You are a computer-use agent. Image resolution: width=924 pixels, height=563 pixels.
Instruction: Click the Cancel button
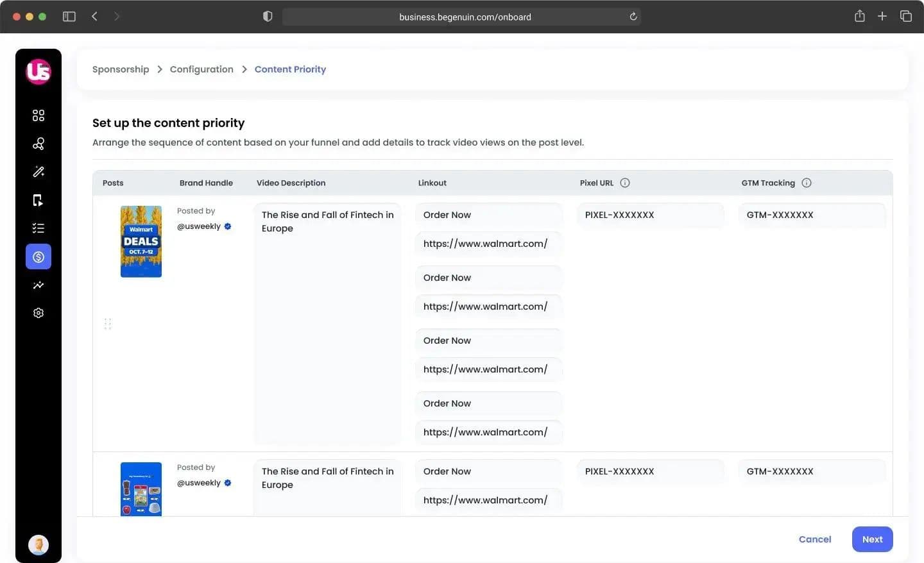815,539
